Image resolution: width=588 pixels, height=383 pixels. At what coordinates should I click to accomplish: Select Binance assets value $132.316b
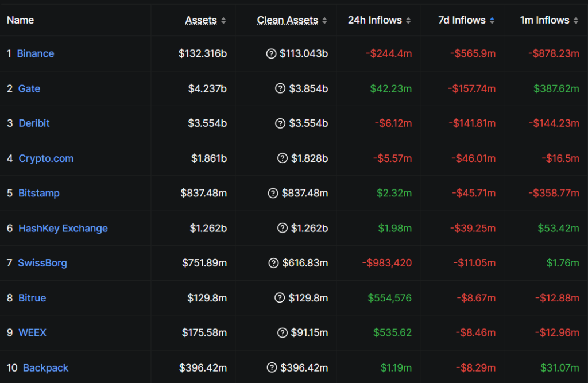coord(203,53)
